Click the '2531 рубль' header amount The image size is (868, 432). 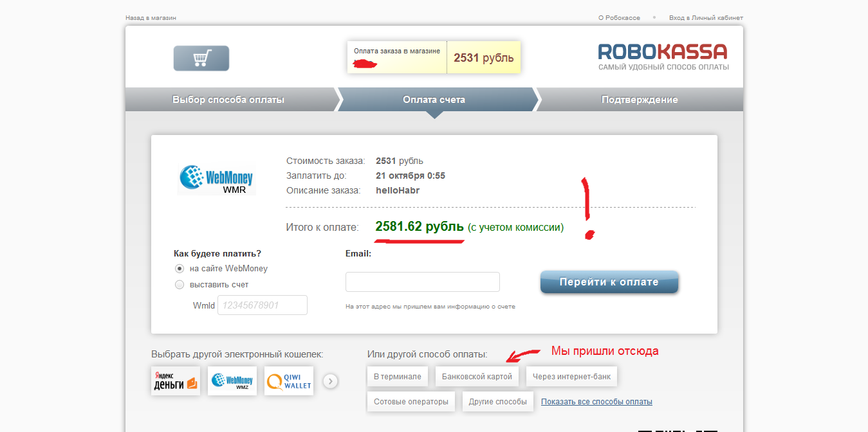[484, 58]
